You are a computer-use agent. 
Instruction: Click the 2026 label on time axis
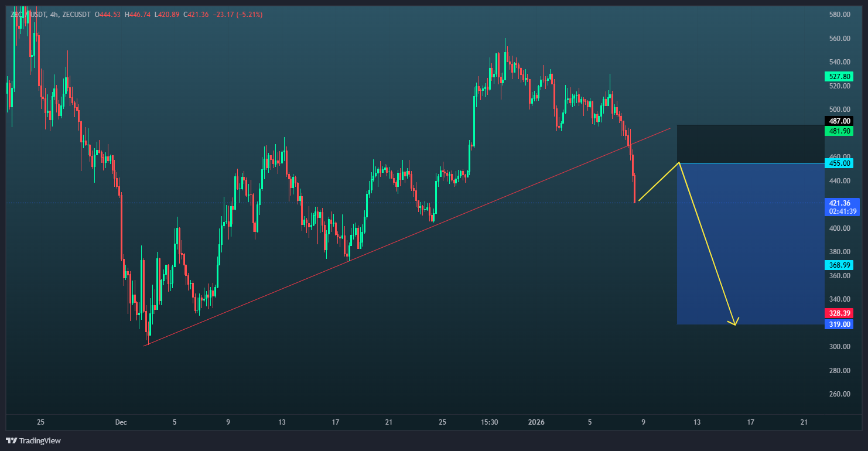(536, 422)
